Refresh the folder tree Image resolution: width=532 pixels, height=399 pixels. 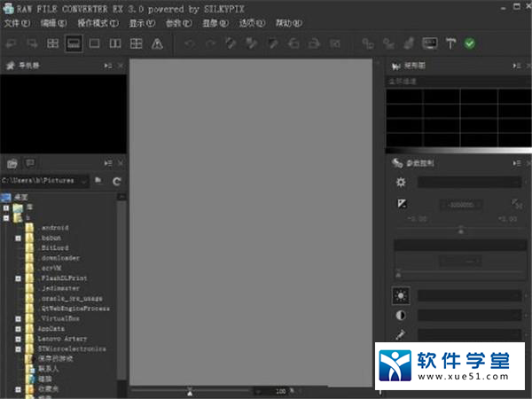coord(117,181)
